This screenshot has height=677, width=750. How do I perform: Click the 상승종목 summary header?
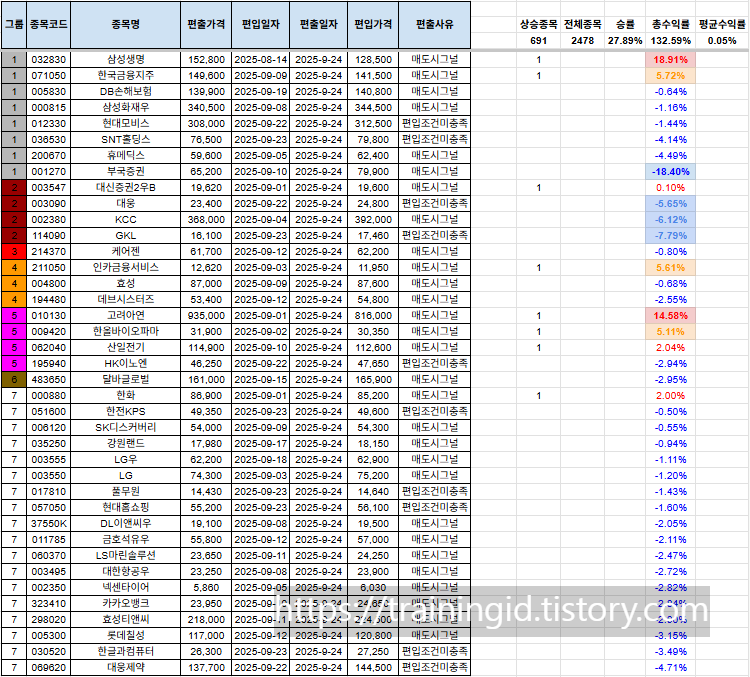click(x=539, y=24)
